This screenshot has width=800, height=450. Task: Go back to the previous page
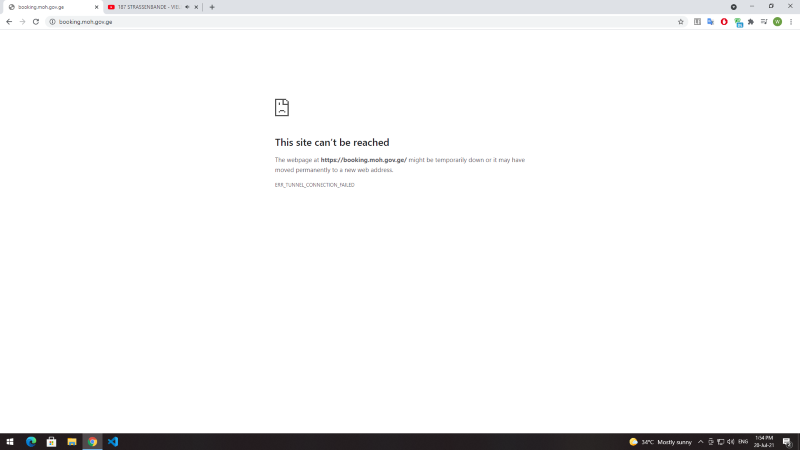pos(9,22)
